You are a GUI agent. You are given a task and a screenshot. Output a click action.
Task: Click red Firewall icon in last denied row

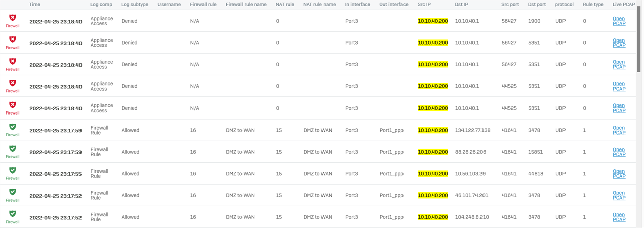click(x=13, y=105)
